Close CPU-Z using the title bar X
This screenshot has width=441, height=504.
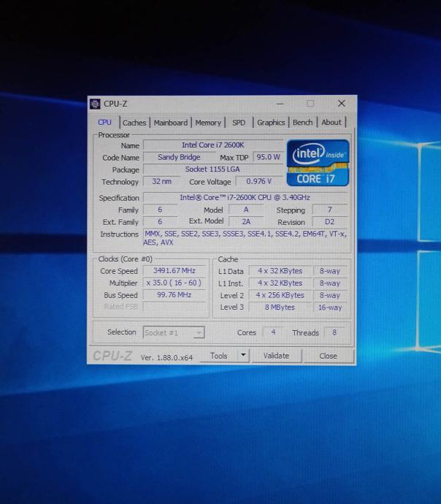pos(341,104)
